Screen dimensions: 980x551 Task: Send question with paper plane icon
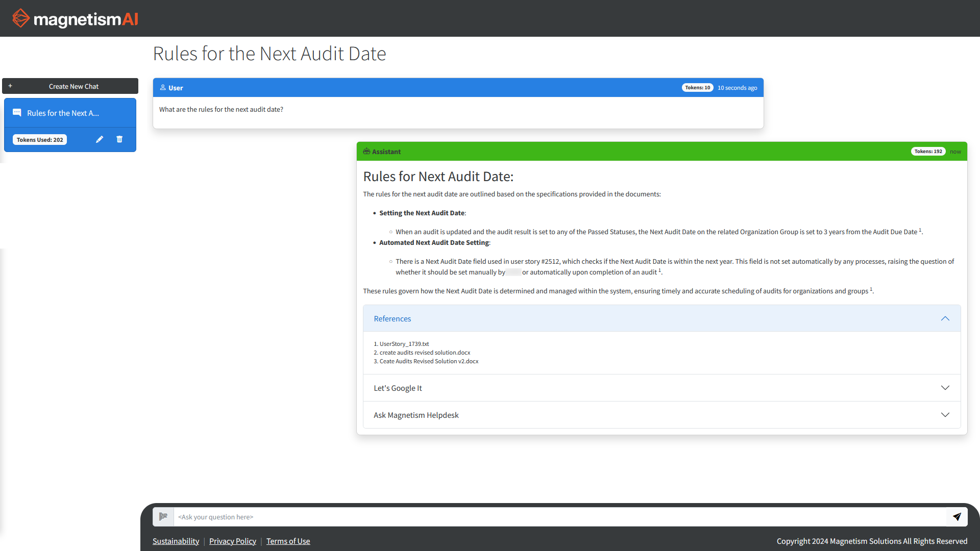click(957, 517)
